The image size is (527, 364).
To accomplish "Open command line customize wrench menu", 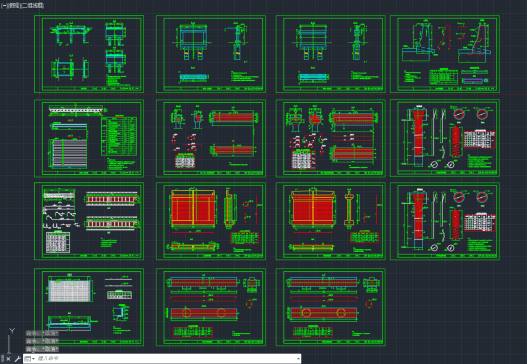I will point(17,359).
